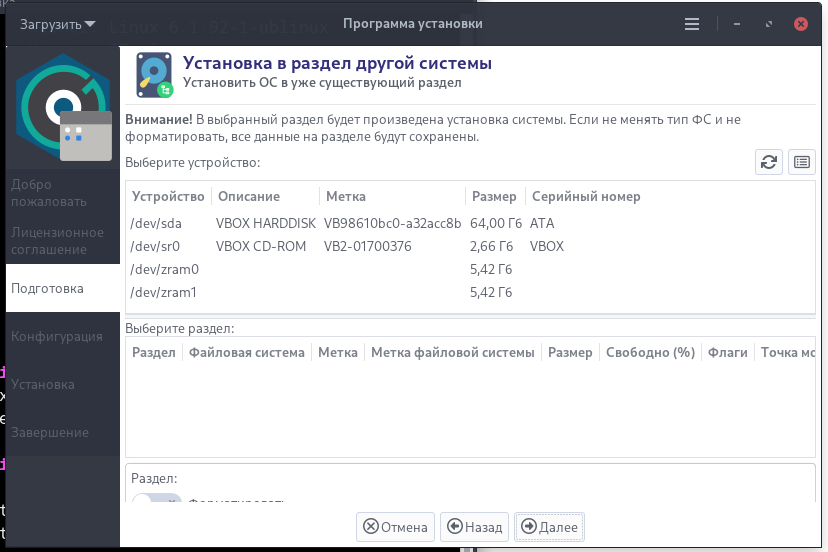
Task: Select the /dev/zram0 device row
Action: tap(470, 269)
